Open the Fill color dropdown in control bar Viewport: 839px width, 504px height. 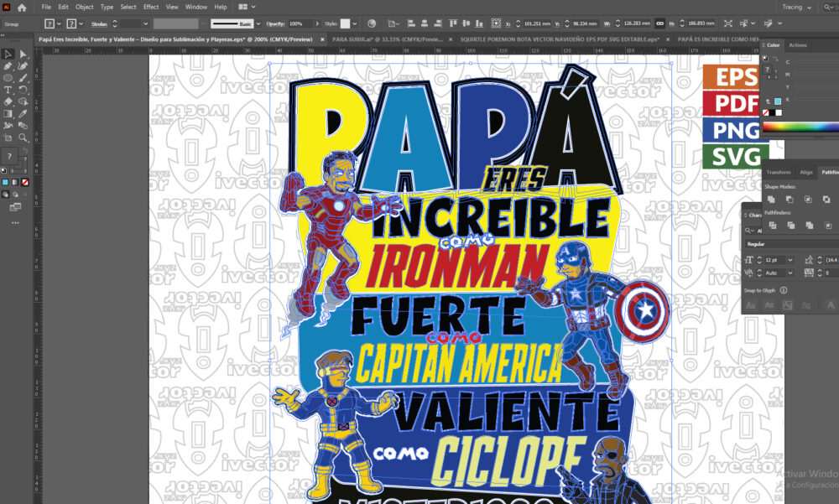click(59, 23)
